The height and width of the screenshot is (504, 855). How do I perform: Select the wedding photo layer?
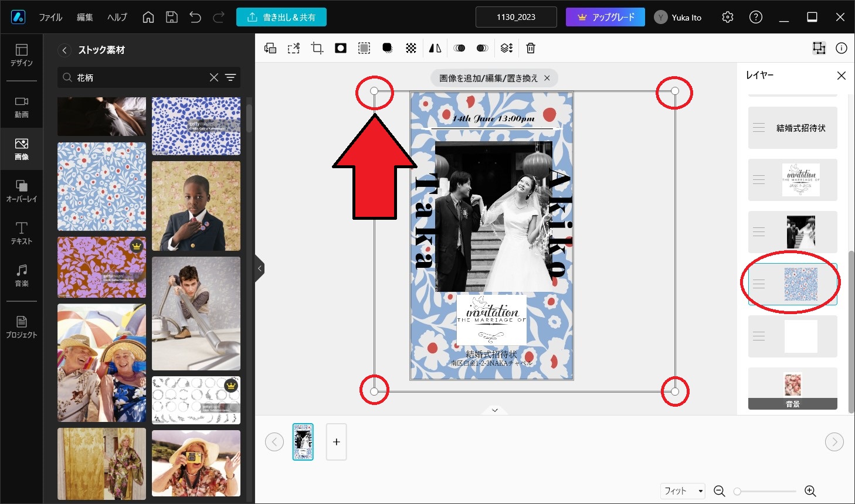(793, 232)
